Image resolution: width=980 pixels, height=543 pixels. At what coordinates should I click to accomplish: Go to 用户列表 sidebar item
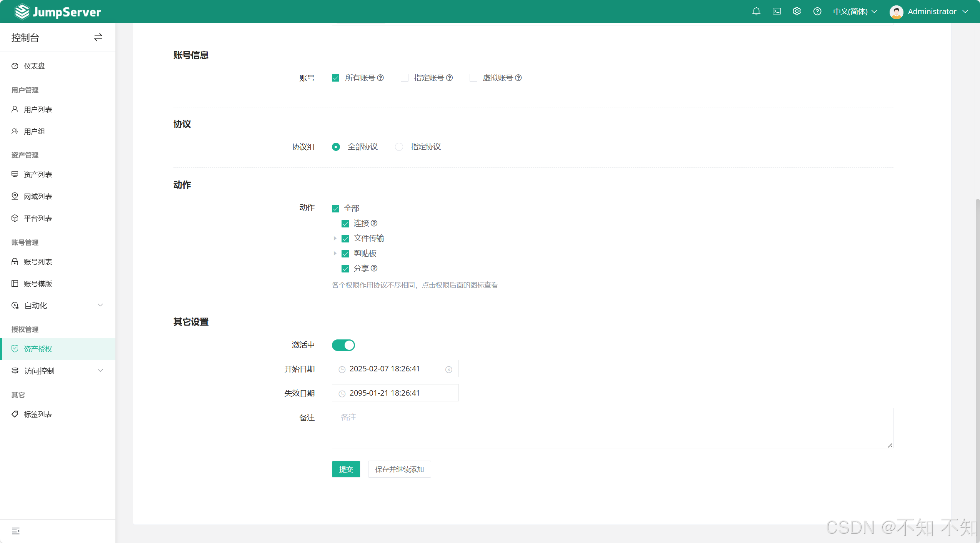tap(38, 110)
